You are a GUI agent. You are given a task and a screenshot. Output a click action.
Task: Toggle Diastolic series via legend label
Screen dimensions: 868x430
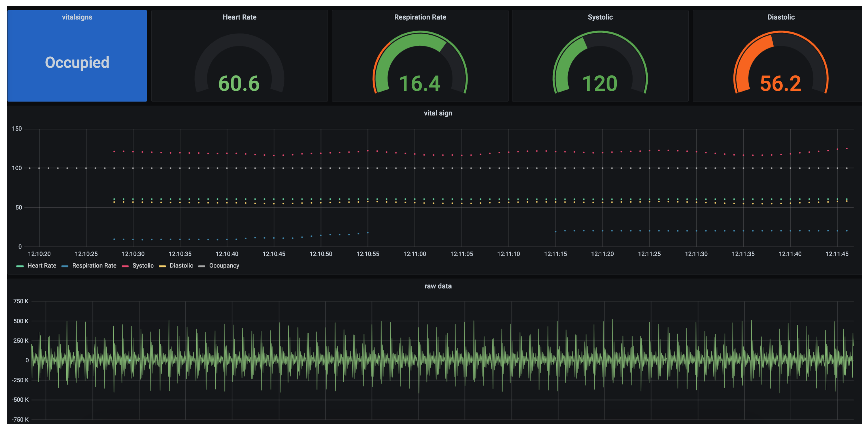(x=181, y=266)
